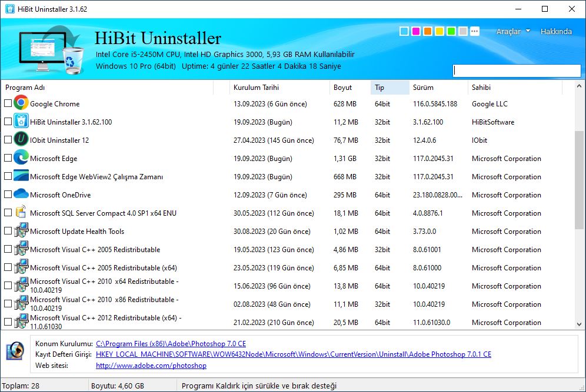Screen dimensions: 586x392
Task: Click the Toplam: 28 status entry
Action: 21,386
